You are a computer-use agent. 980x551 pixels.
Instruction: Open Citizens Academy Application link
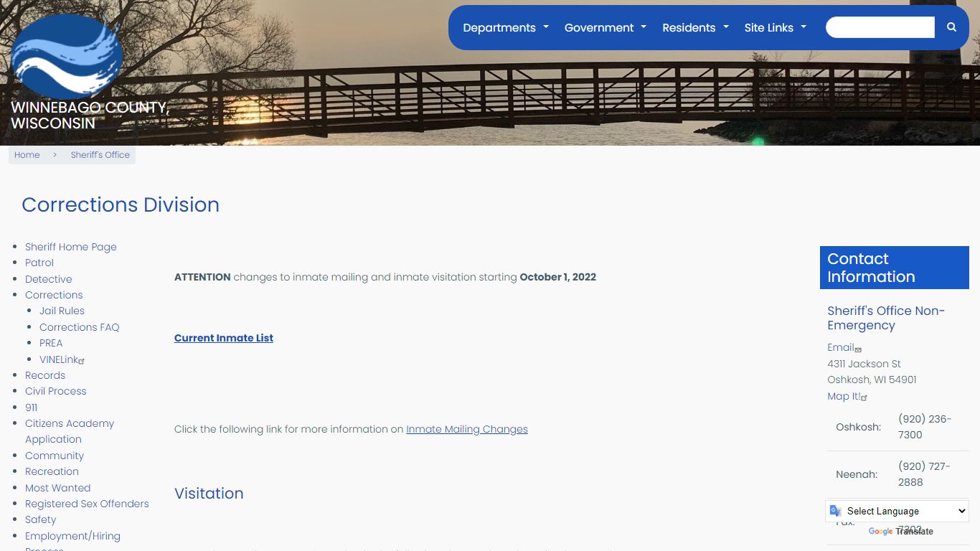70,431
